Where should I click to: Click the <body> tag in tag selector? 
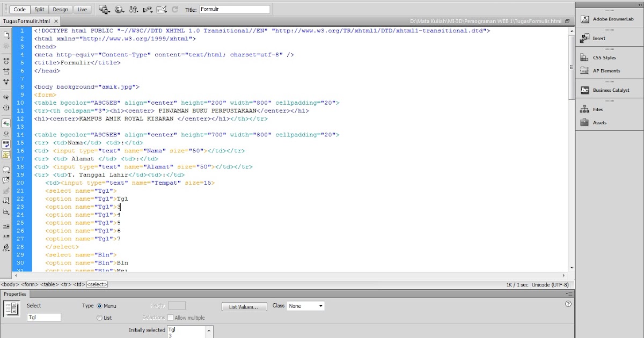10,284
